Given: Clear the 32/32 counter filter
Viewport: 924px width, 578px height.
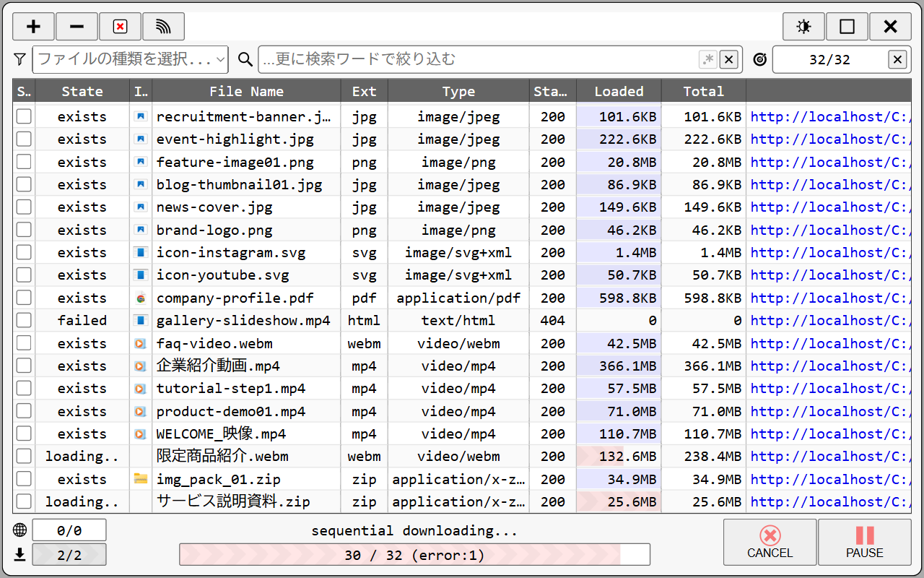Looking at the screenshot, I should 897,60.
